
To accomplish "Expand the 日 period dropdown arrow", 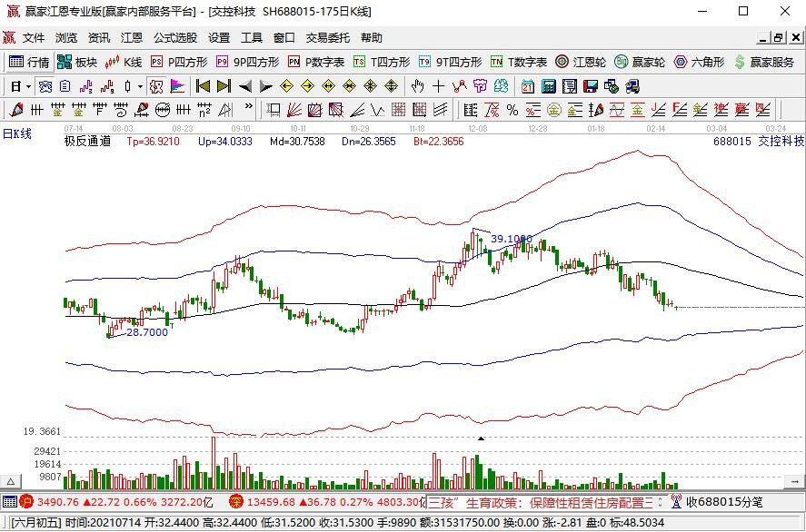I will [x=28, y=86].
